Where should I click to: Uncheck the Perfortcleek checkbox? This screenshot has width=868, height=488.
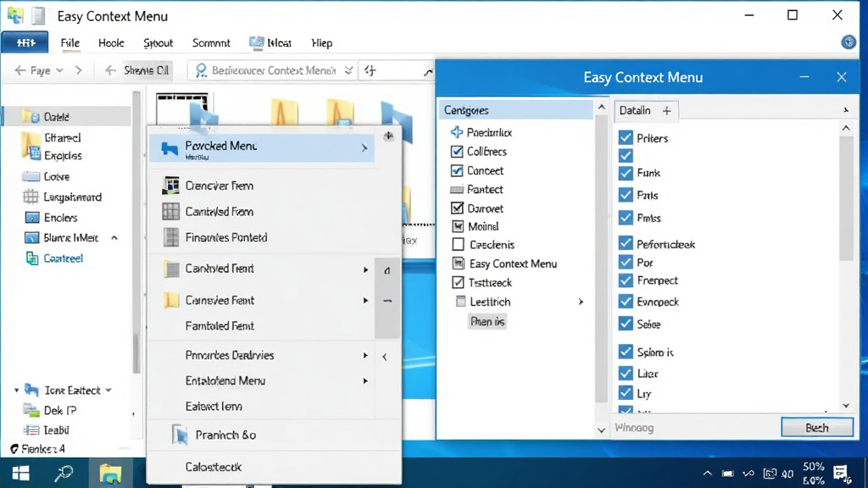(x=626, y=243)
